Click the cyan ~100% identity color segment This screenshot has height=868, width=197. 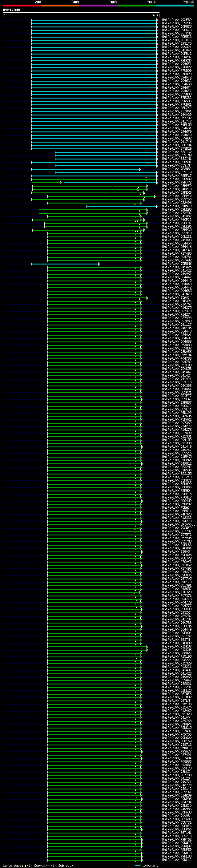click(175, 6)
